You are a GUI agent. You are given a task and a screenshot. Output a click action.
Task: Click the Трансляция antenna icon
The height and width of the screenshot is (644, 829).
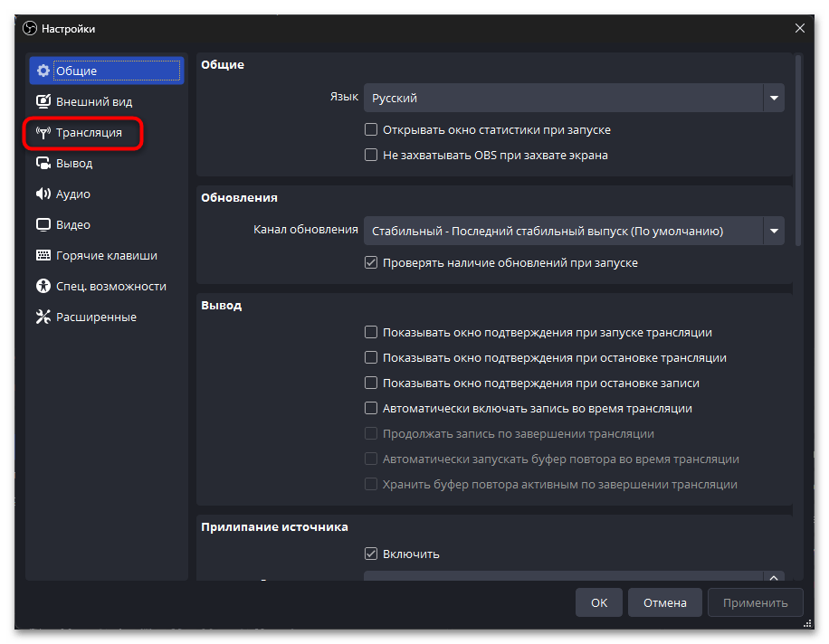point(43,133)
